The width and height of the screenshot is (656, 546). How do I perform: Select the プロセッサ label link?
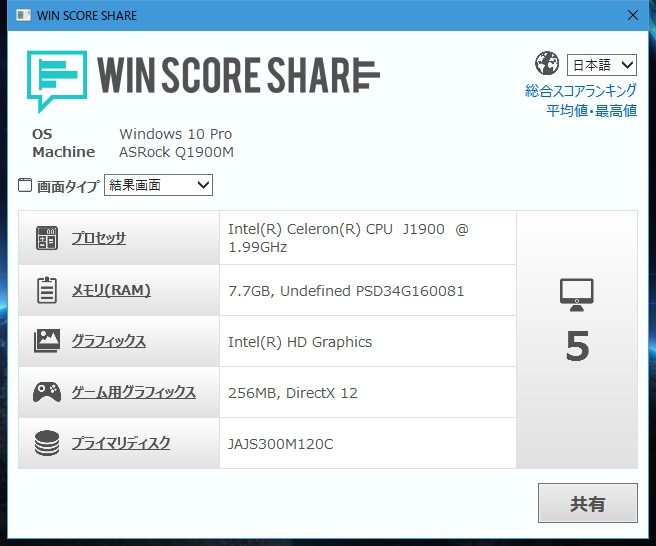(98, 238)
